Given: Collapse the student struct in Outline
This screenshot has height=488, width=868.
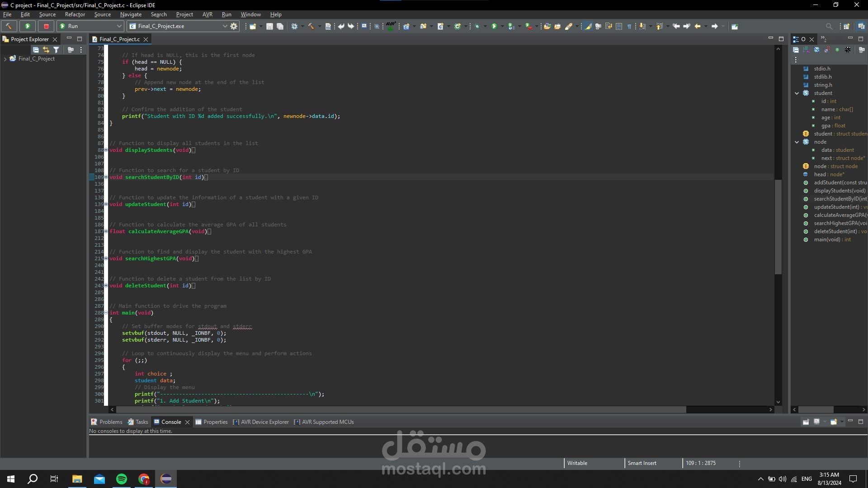Looking at the screenshot, I should click(x=797, y=93).
